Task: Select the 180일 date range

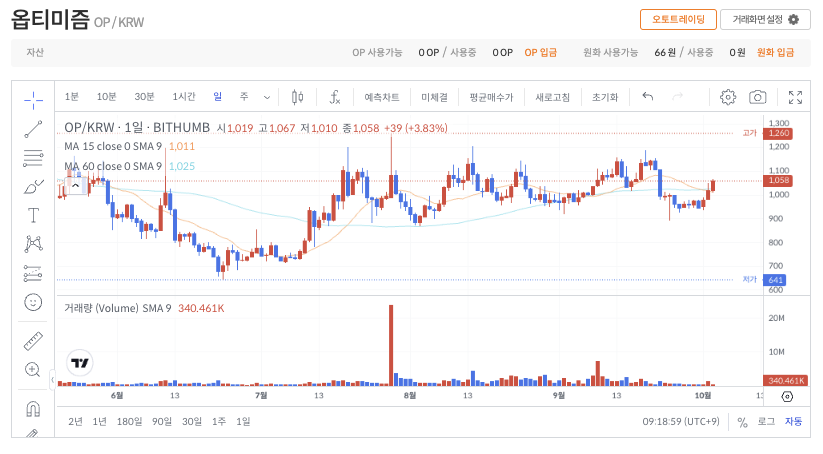Action: (130, 422)
